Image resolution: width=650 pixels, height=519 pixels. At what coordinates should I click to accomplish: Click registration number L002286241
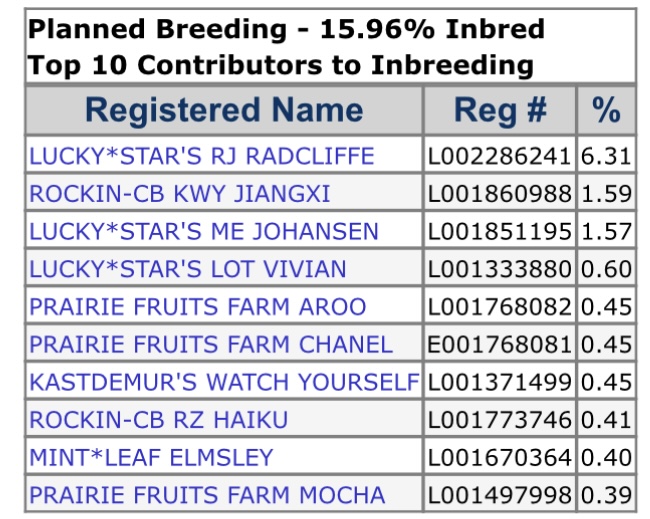pos(500,156)
